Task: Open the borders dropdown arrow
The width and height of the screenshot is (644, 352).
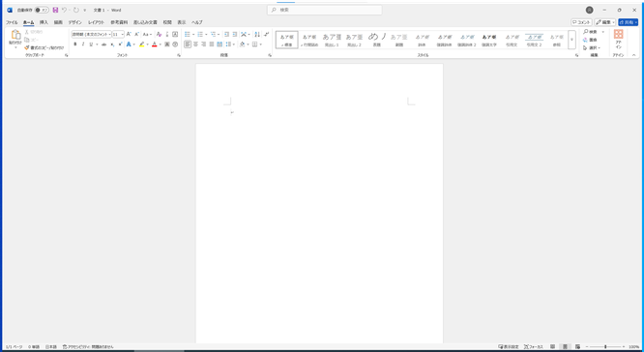Action: tap(261, 44)
